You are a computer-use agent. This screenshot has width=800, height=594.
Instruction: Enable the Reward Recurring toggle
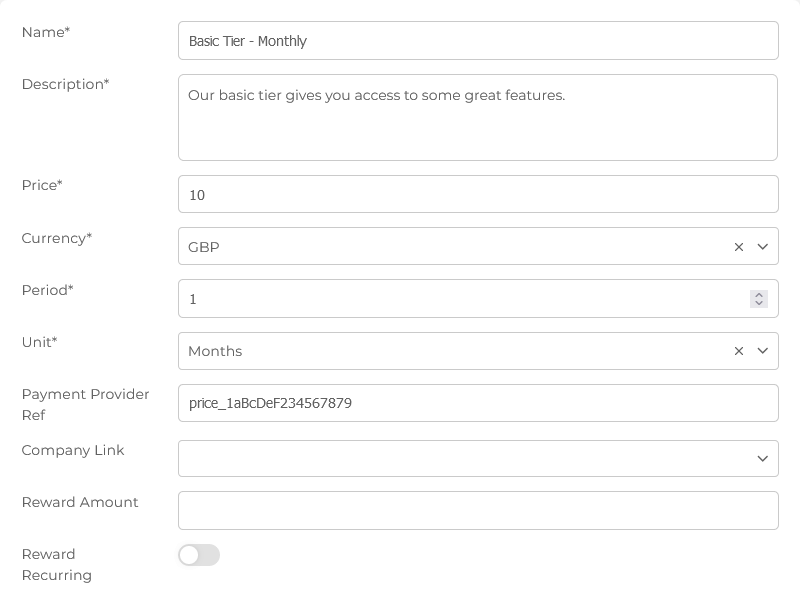pos(198,555)
